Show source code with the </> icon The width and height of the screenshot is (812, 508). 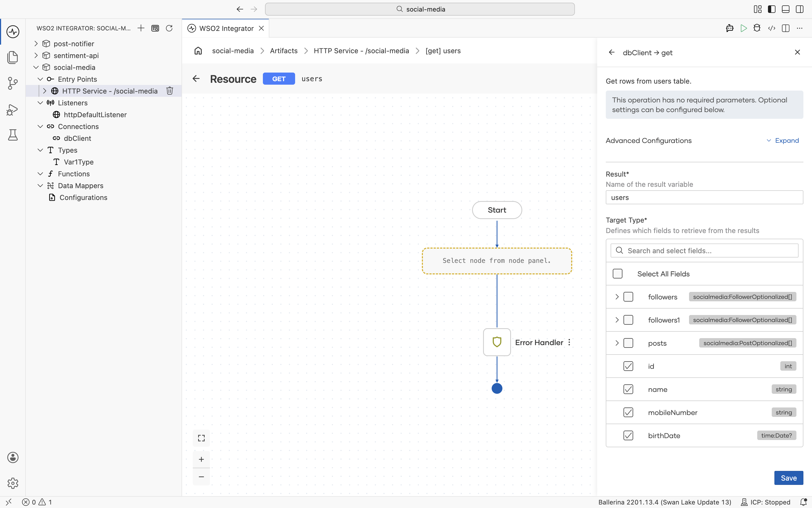tap(771, 28)
